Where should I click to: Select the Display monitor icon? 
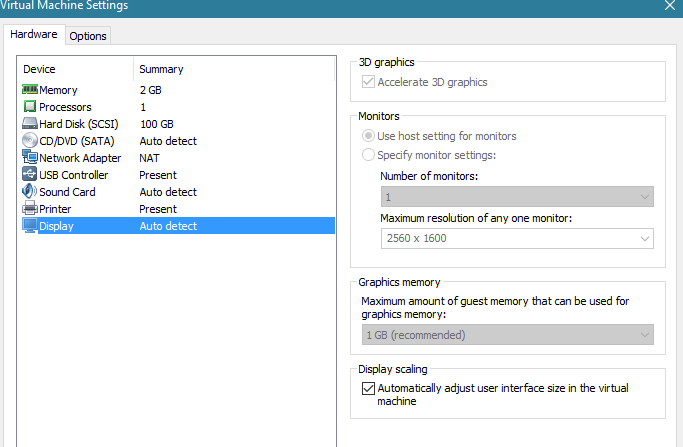(30, 226)
